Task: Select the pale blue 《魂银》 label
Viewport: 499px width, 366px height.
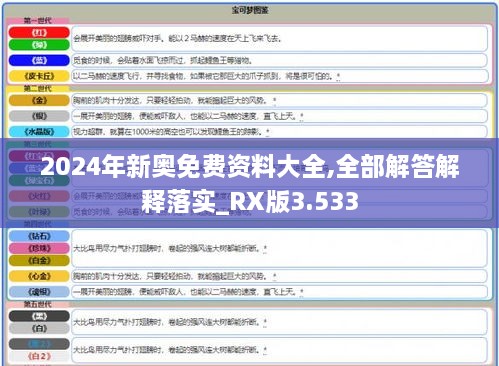Action: (x=39, y=292)
